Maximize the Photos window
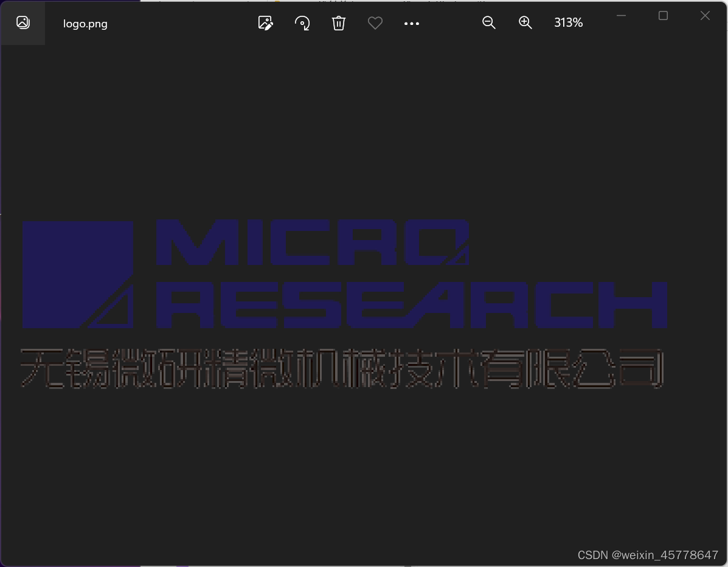The width and height of the screenshot is (728, 567). 663,16
